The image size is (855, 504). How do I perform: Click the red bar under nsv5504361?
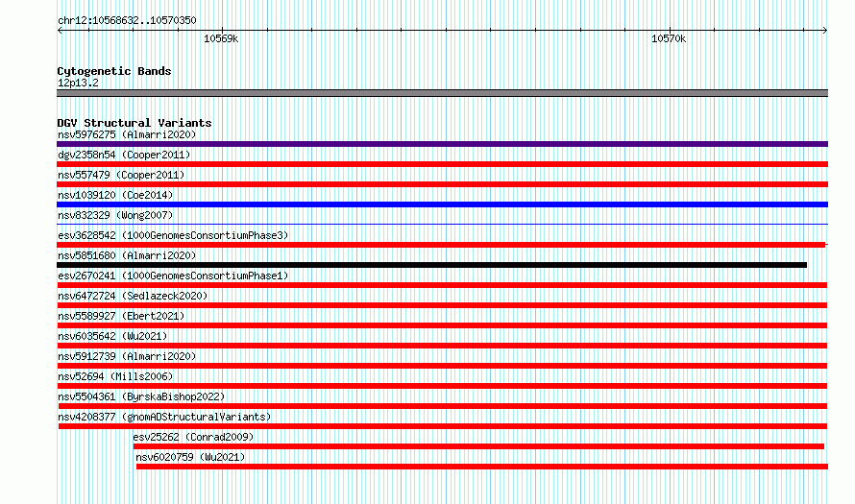click(443, 406)
